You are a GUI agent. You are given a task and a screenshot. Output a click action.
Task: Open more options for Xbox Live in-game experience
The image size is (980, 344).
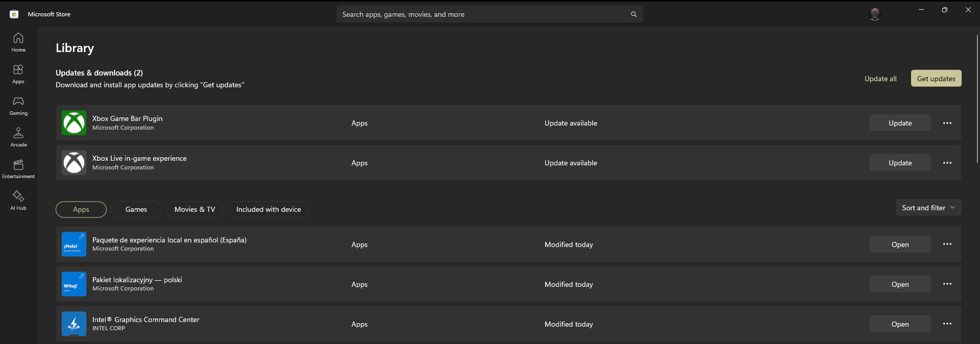(x=947, y=163)
